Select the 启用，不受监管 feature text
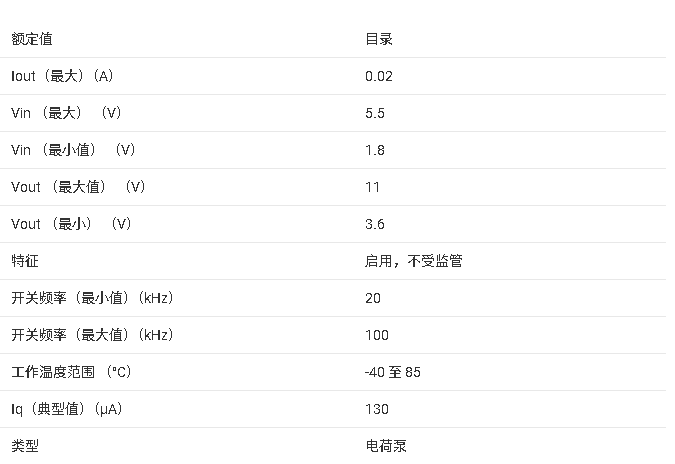The height and width of the screenshot is (464, 675). tap(414, 261)
